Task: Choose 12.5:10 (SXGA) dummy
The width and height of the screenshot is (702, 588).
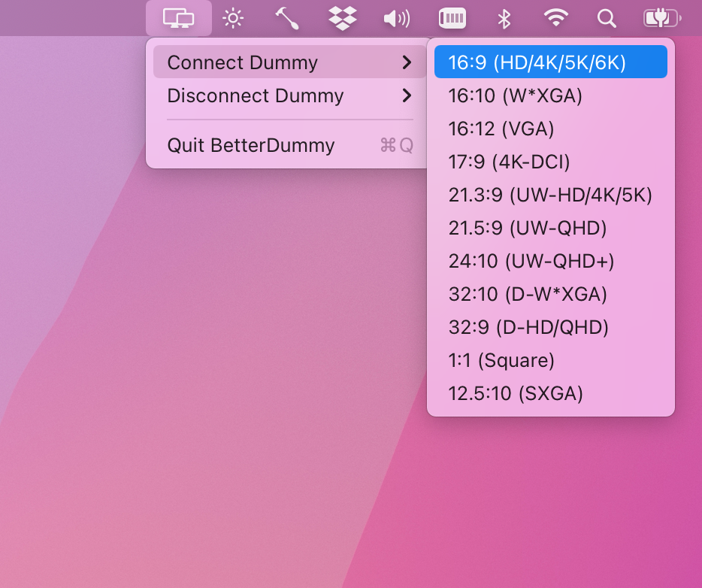Action: coord(551,393)
